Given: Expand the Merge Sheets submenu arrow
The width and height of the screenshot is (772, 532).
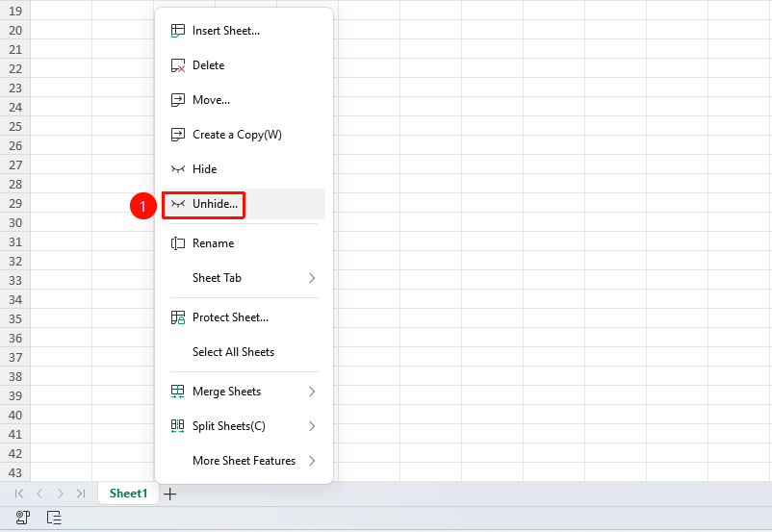Looking at the screenshot, I should (x=312, y=392).
